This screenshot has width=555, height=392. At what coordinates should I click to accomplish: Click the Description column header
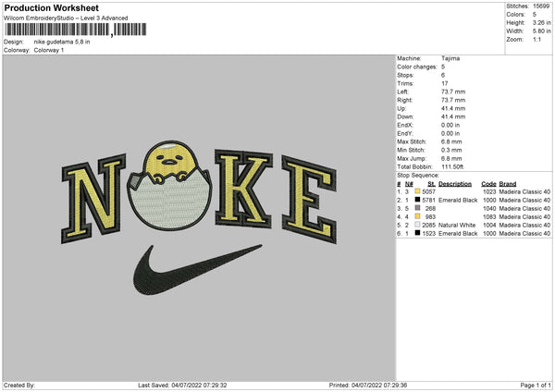[x=455, y=184]
